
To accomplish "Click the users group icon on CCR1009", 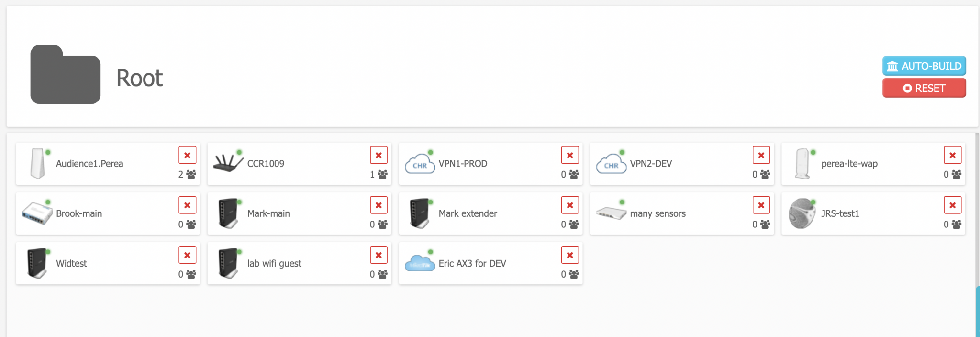I will (381, 174).
